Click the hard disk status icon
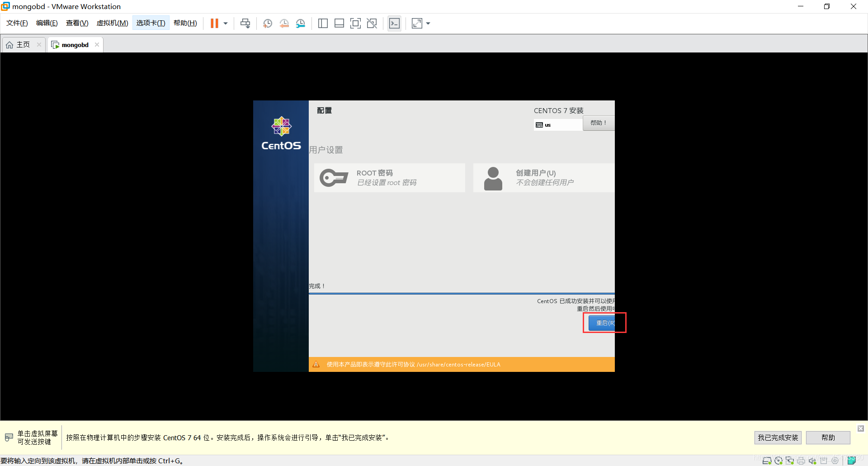 (767, 461)
